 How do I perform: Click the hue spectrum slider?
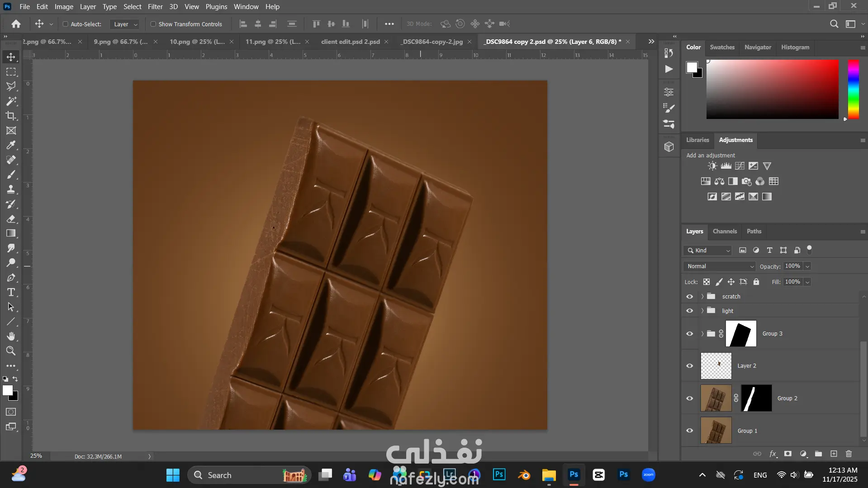point(853,90)
